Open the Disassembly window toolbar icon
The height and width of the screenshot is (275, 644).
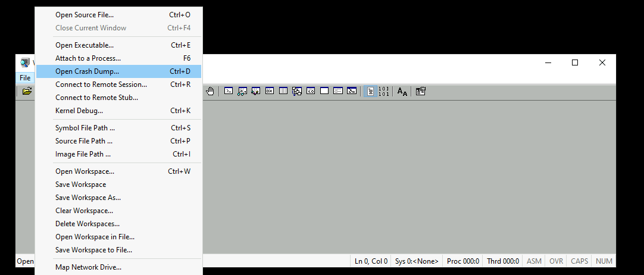point(311,91)
